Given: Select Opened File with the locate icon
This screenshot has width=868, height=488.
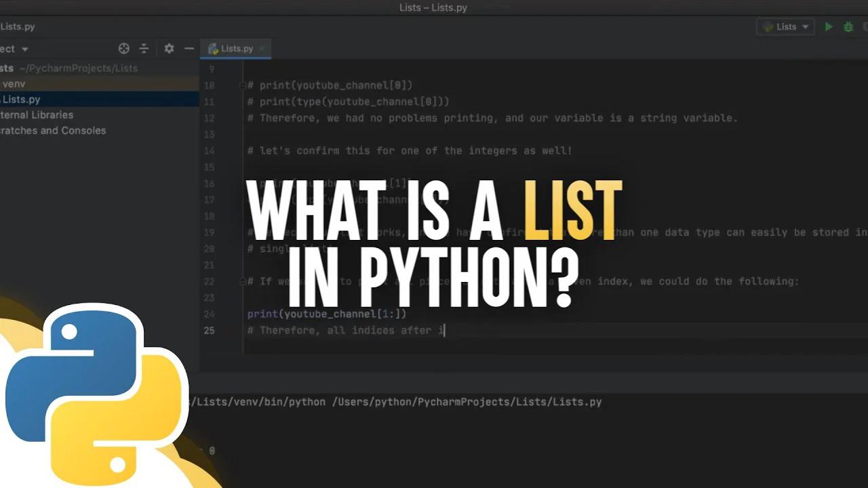Looking at the screenshot, I should (x=123, y=48).
